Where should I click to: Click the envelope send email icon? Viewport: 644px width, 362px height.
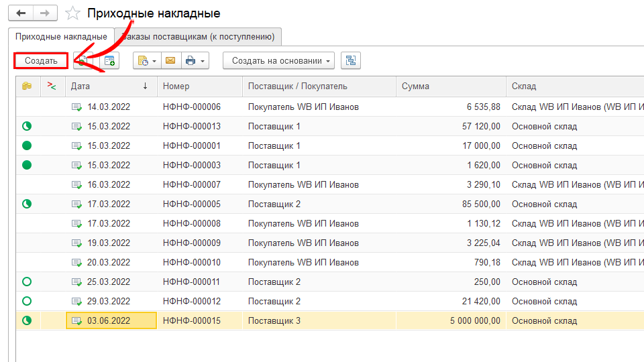tap(170, 61)
